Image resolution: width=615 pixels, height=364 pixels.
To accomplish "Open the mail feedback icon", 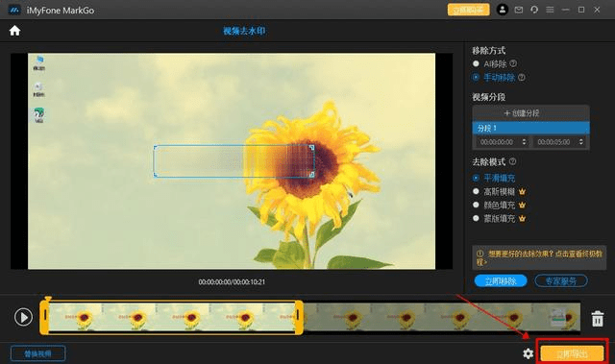I will [x=519, y=10].
